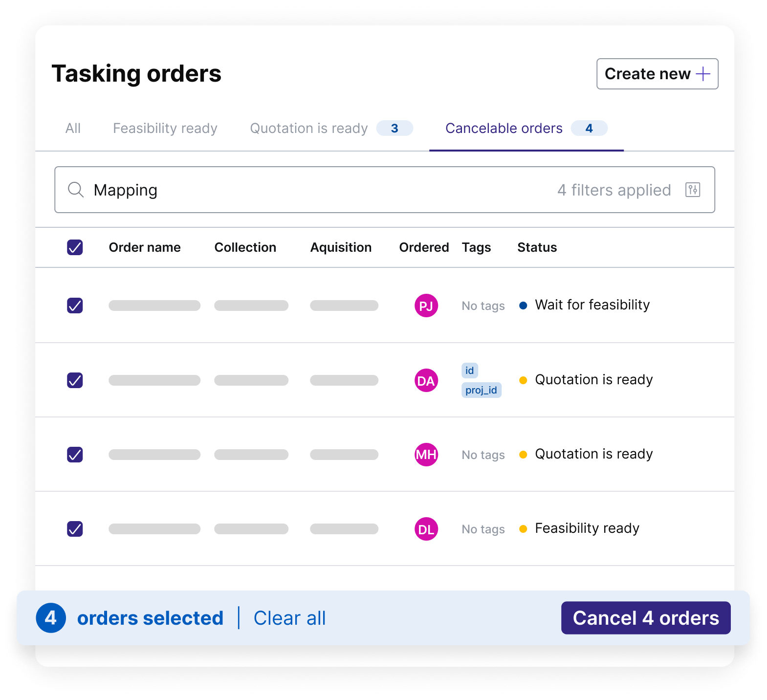Click Quotation is ready status in MH row

click(x=593, y=454)
